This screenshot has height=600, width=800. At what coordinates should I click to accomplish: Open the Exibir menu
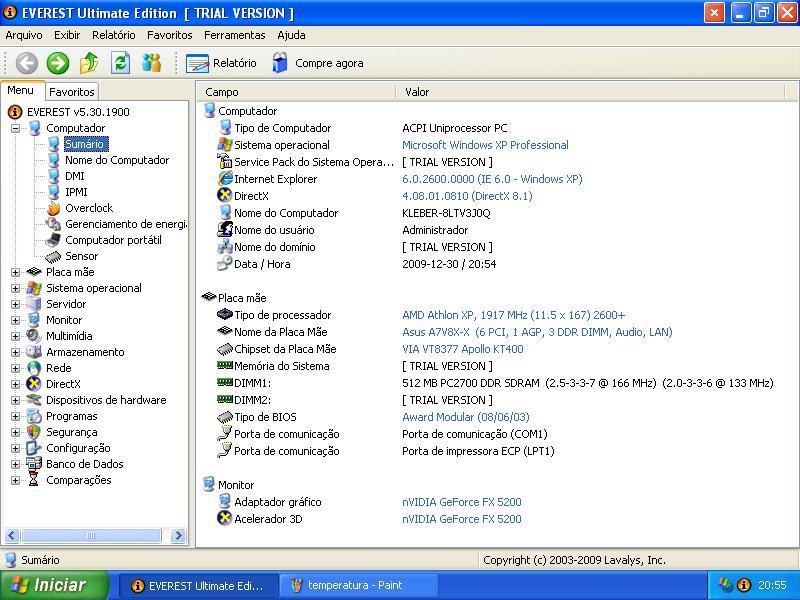click(x=67, y=35)
